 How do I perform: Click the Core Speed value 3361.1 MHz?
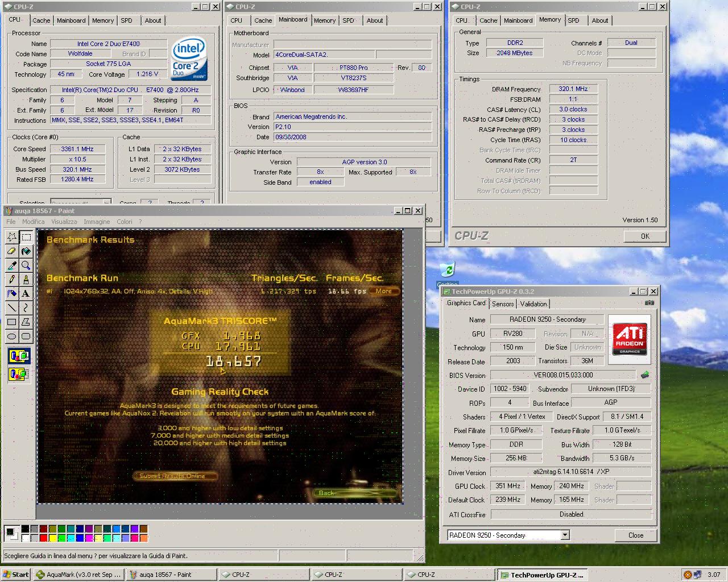[77, 149]
